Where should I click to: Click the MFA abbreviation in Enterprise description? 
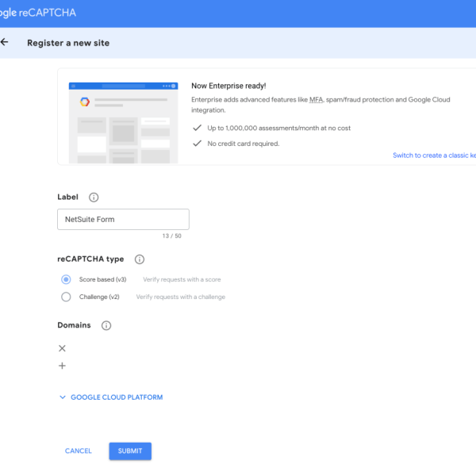[316, 100]
